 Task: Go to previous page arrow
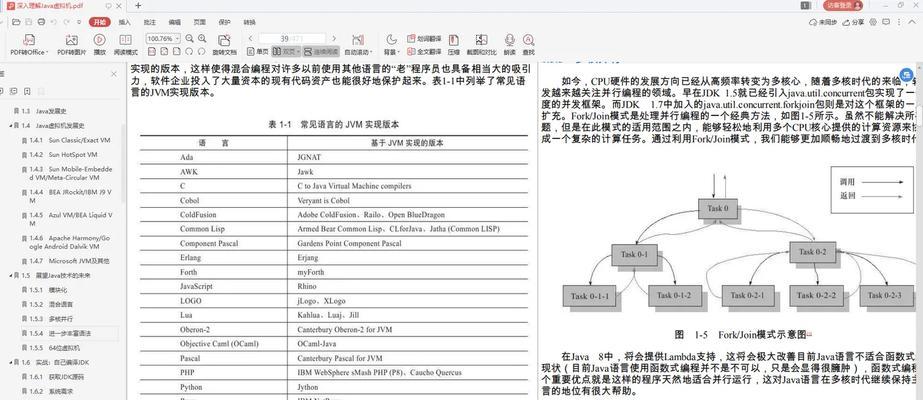tap(251, 38)
